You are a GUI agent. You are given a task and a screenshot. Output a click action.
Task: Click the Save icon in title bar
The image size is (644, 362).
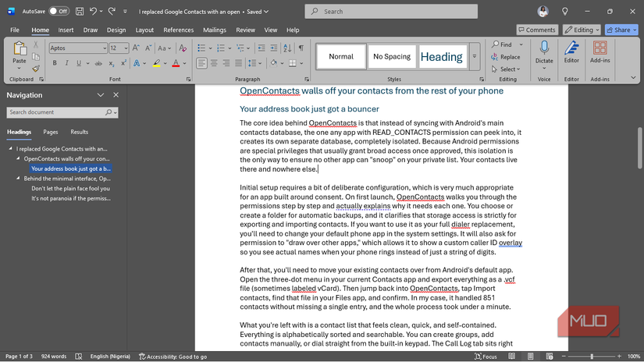pos(80,12)
